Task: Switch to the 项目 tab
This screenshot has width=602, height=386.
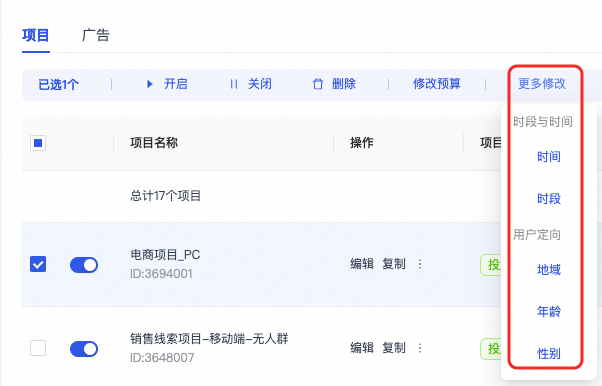Action: coord(36,35)
